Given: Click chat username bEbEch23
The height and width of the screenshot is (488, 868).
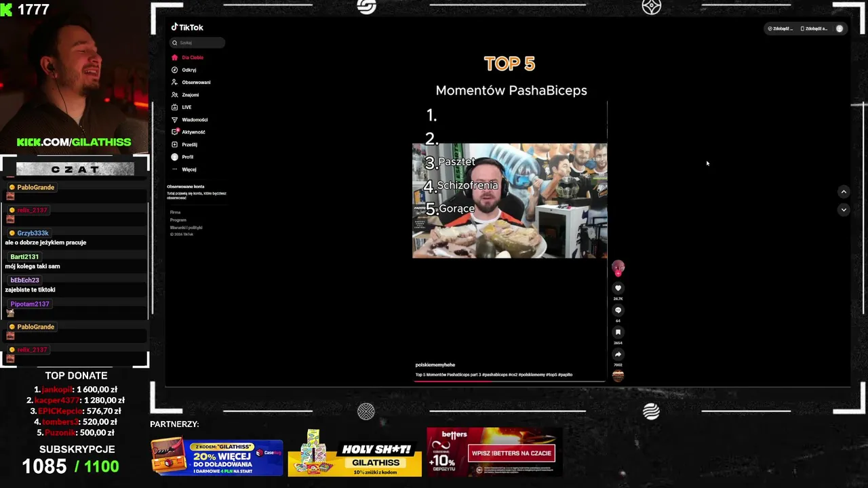Looking at the screenshot, I should coord(24,280).
